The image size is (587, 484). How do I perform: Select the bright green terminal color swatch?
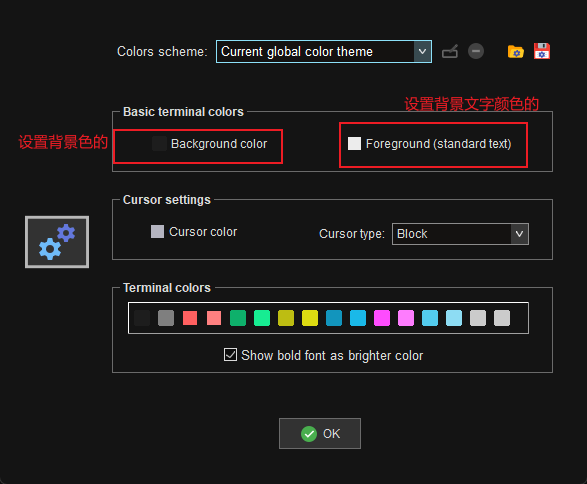point(262,318)
